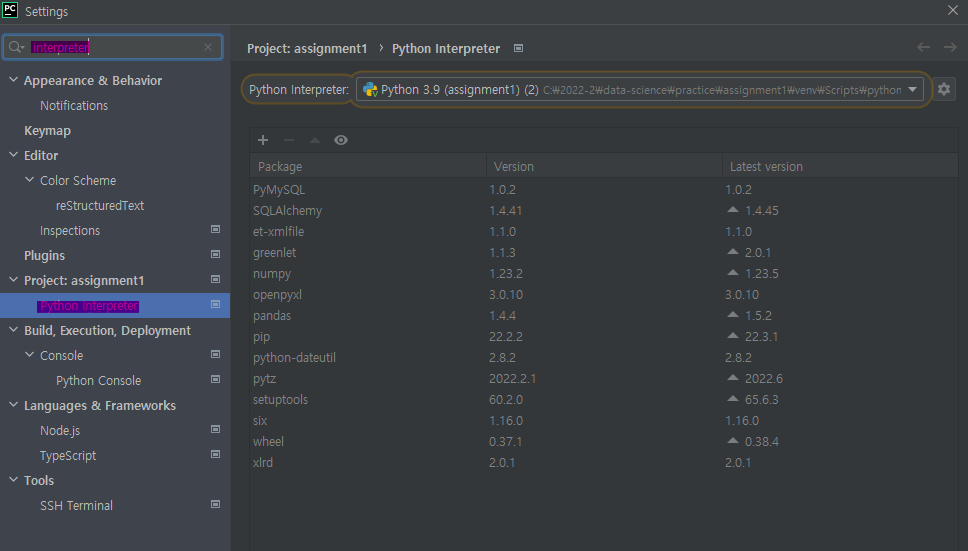Viewport: 968px width, 551px height.
Task: Click project-level icon on selected Python Interpreter row
Action: 215,304
